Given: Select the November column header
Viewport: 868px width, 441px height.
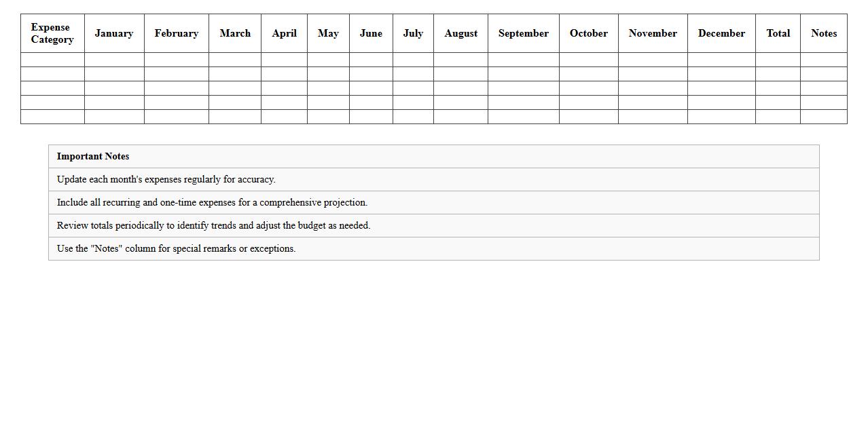Looking at the screenshot, I should click(x=653, y=33).
